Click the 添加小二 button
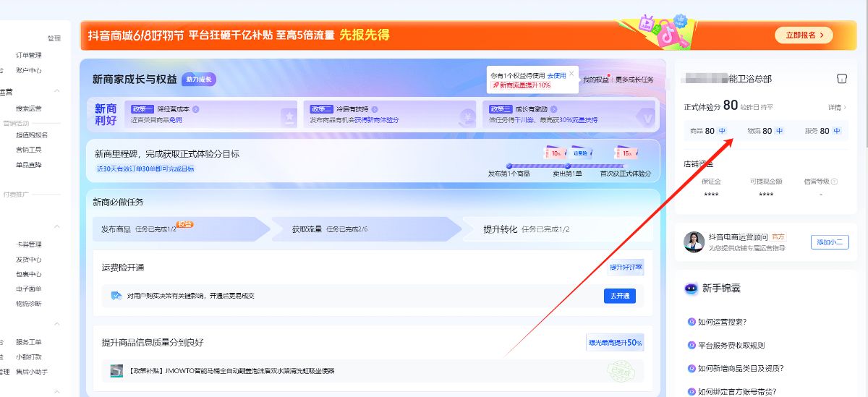 (830, 242)
